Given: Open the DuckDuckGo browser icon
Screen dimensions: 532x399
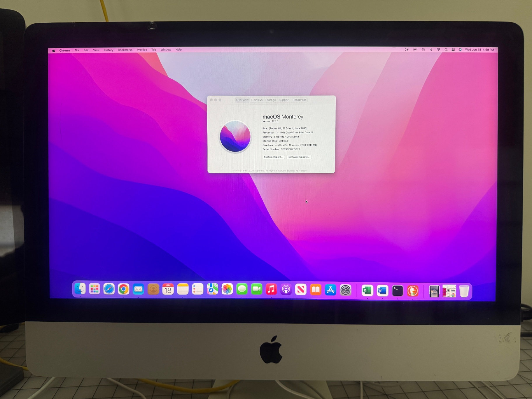Looking at the screenshot, I should (x=412, y=291).
